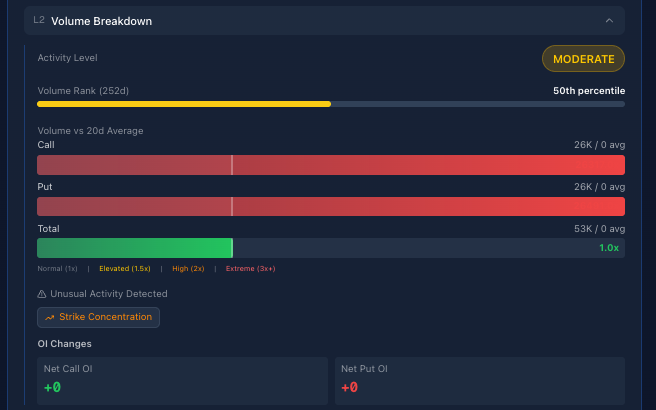Click the Put volume bar
Viewport: 656px width, 410px height.
[x=330, y=206]
